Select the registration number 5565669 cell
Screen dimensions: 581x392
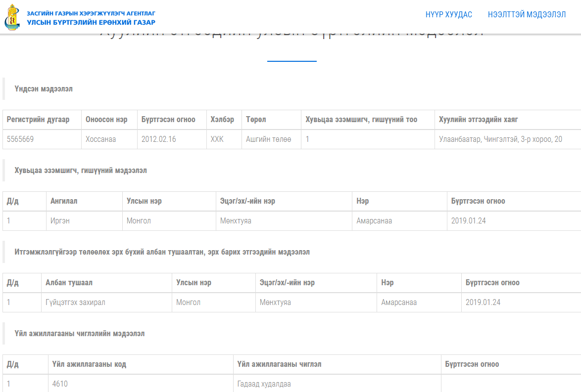click(20, 139)
